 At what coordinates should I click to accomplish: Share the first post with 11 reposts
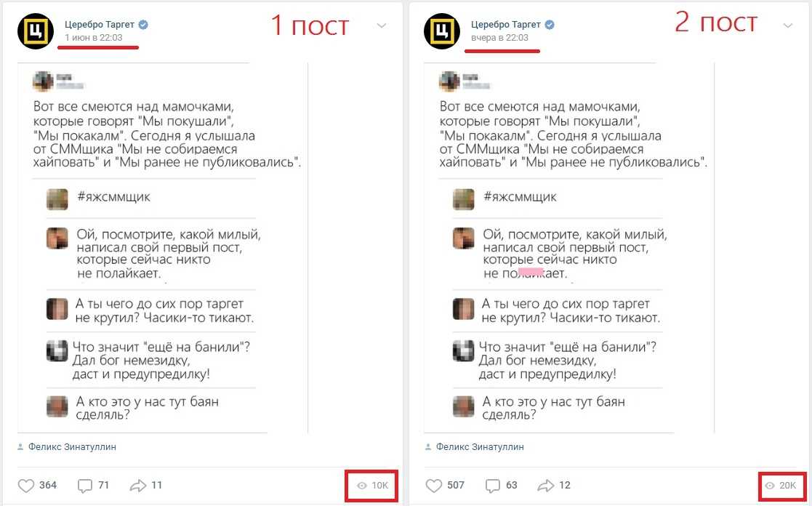click(146, 486)
